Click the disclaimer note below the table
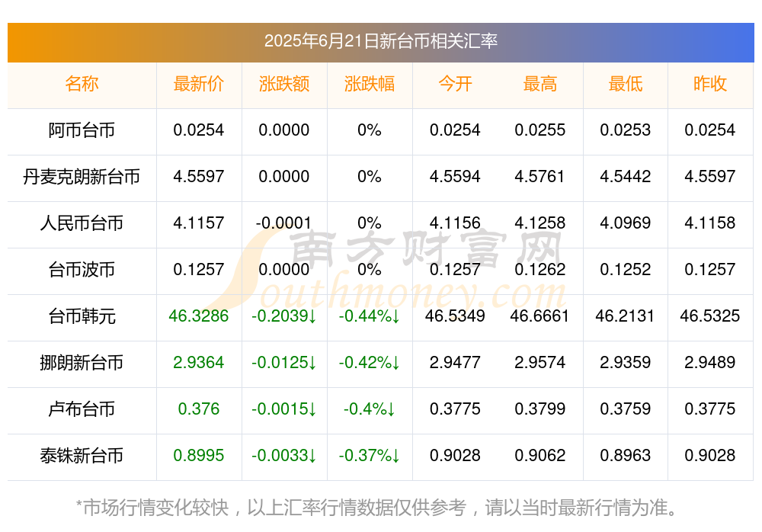 (x=378, y=508)
